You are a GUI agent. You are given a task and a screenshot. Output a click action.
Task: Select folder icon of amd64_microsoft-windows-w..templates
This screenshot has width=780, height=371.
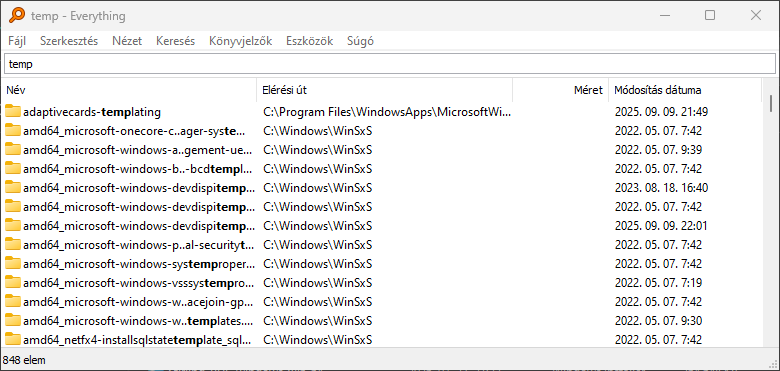point(12,321)
